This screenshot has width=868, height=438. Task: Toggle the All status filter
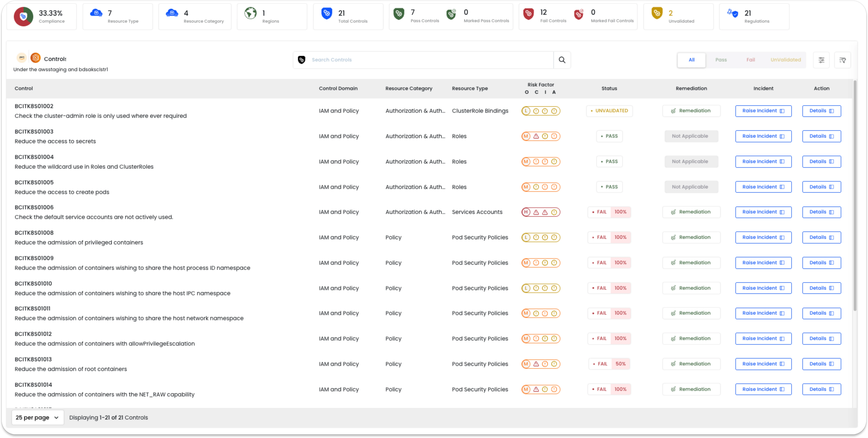[692, 60]
